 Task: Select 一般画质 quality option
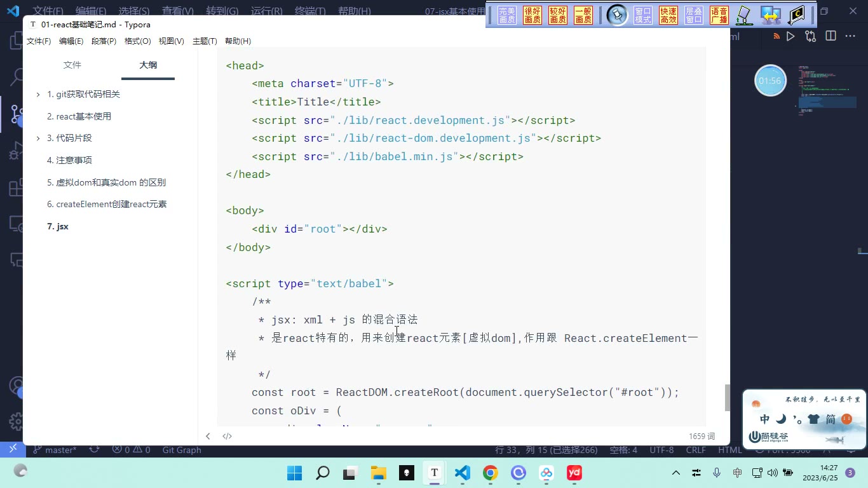(x=583, y=15)
